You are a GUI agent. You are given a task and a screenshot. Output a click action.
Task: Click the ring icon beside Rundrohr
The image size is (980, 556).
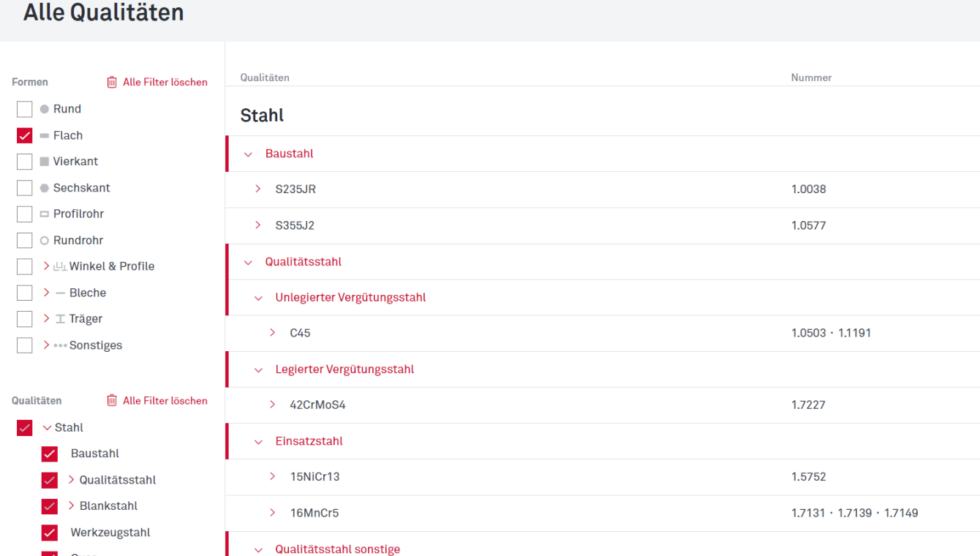45,241
